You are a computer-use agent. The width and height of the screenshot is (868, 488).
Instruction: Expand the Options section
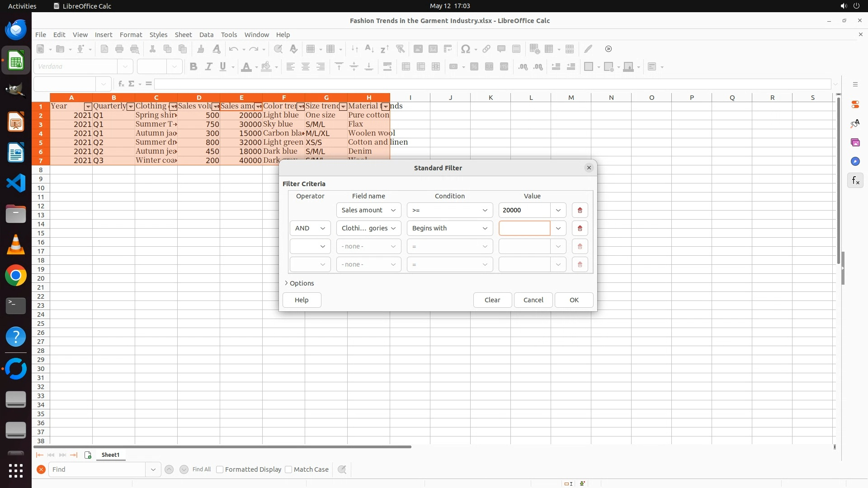[x=299, y=283]
